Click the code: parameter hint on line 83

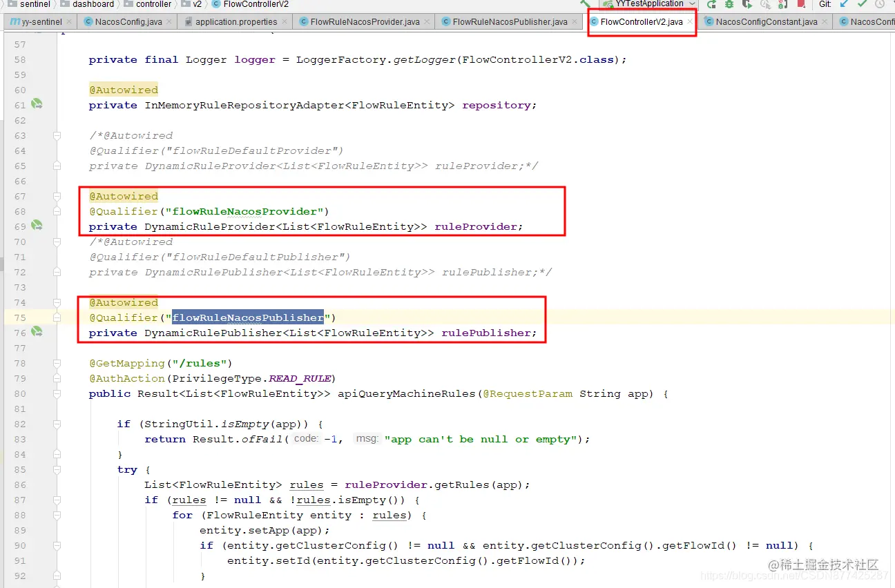(x=306, y=439)
